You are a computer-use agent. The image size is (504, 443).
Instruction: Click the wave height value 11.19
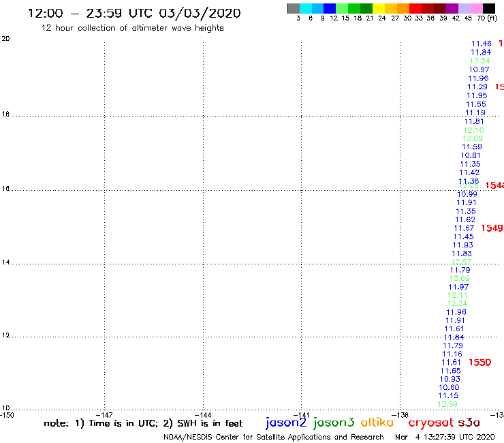coord(475,113)
